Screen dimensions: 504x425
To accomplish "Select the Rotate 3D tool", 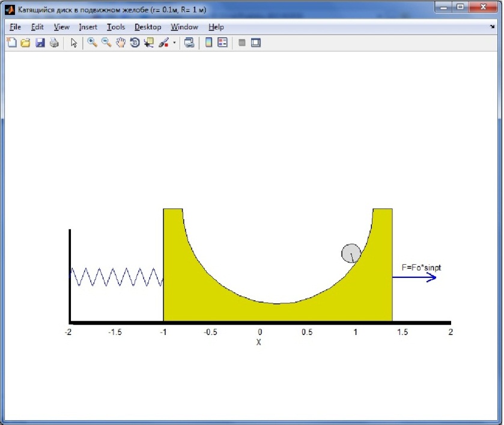I will point(135,43).
